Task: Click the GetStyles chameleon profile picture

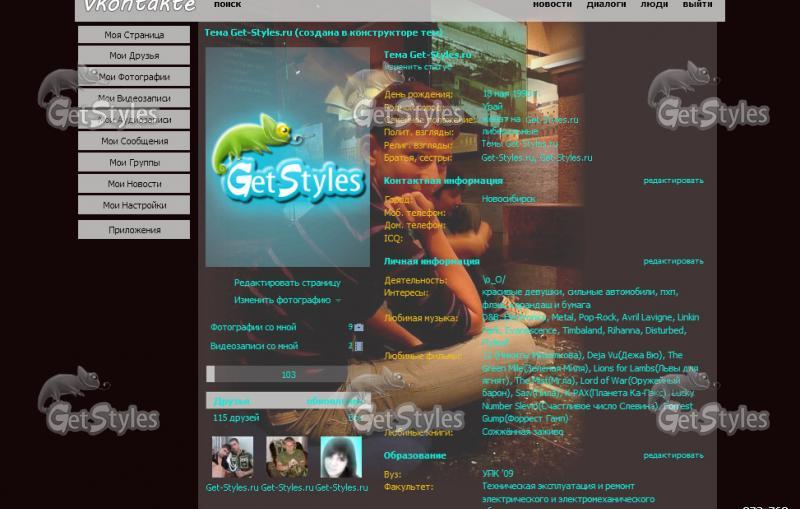Action: [287, 157]
